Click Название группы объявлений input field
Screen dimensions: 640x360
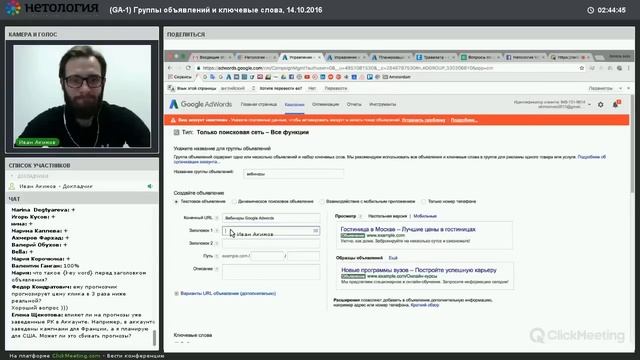pyautogui.click(x=293, y=174)
